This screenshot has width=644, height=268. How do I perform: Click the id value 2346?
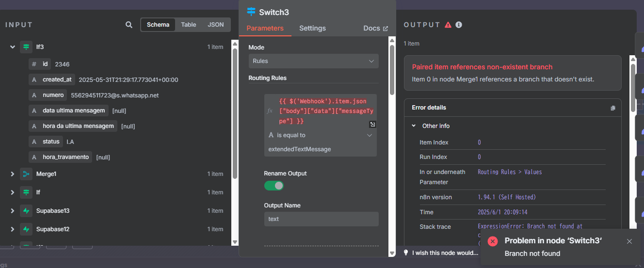(x=63, y=64)
